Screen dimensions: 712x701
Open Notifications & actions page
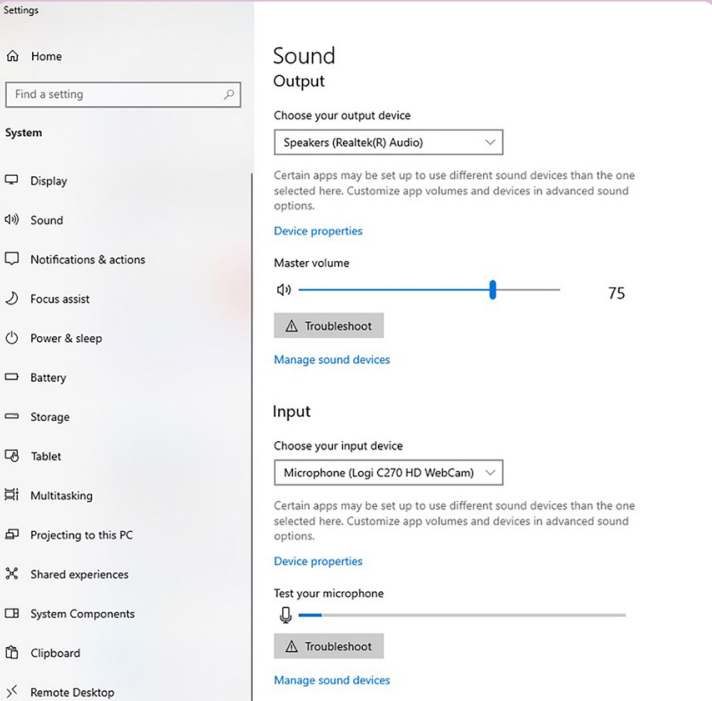pos(88,259)
